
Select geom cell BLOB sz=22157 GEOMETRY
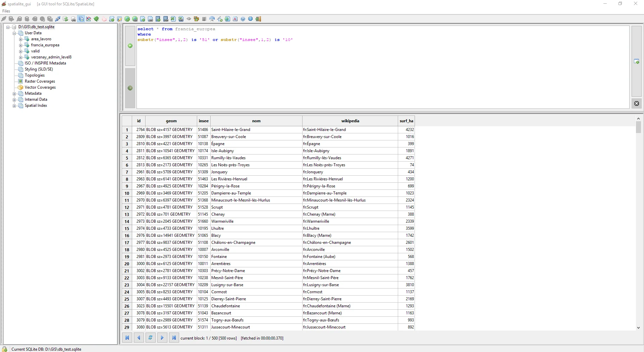click(171, 285)
